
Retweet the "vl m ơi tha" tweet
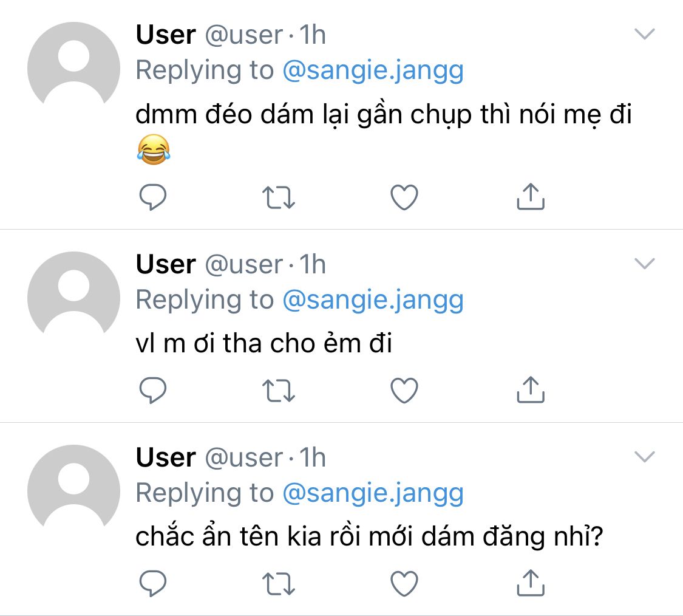click(x=279, y=391)
